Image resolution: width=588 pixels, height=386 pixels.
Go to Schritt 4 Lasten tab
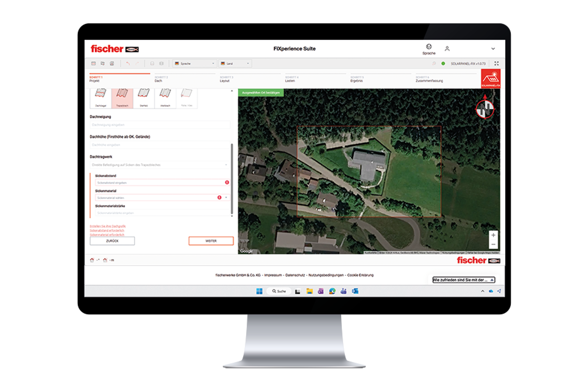point(315,79)
